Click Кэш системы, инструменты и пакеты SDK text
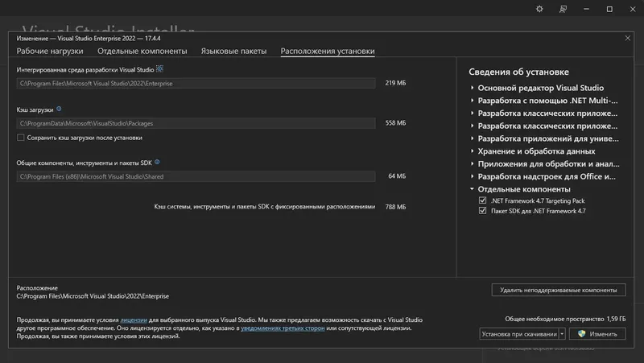The height and width of the screenshot is (363, 644). coord(265,207)
